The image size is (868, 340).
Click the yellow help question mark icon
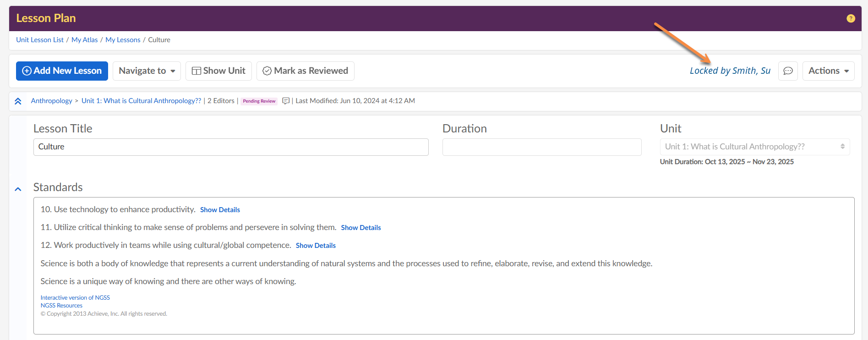click(851, 18)
